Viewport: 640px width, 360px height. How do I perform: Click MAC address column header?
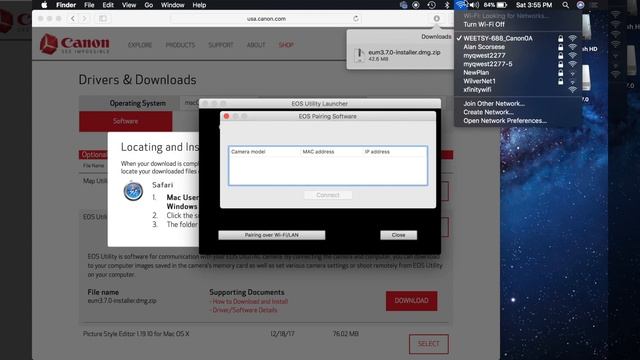[318, 152]
